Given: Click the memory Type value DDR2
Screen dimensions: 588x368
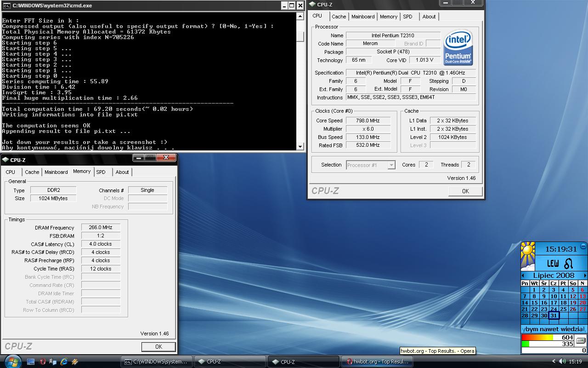Looking at the screenshot, I should click(x=53, y=190).
